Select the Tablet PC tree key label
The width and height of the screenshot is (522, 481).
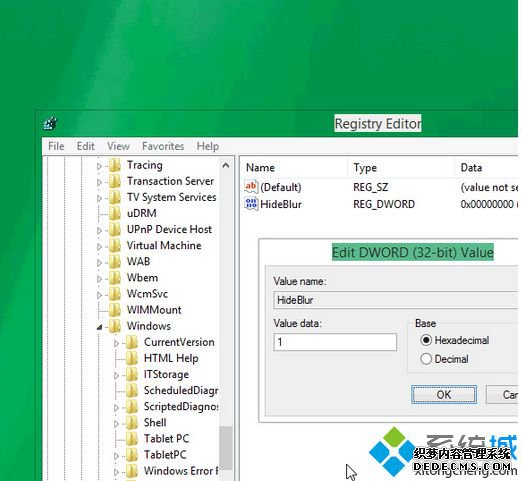[x=166, y=438]
